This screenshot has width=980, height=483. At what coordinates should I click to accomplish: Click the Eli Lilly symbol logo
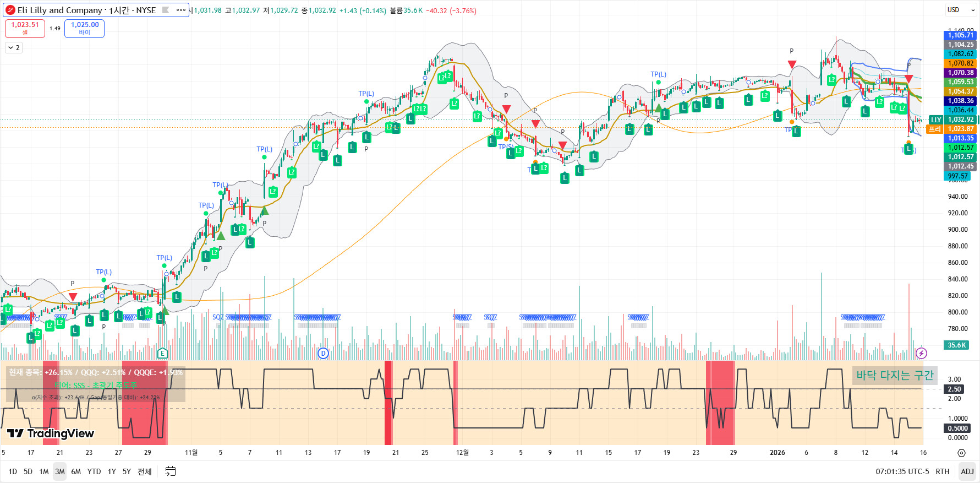click(10, 10)
